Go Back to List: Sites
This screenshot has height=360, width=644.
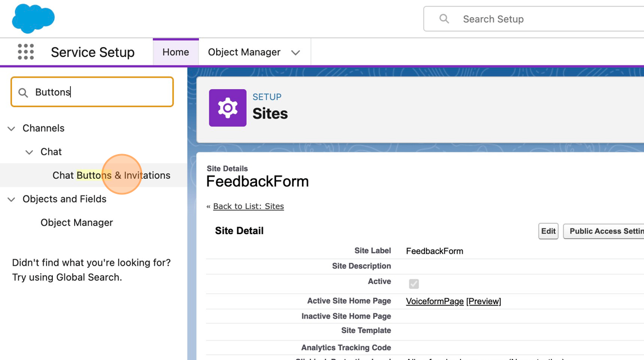tap(248, 206)
